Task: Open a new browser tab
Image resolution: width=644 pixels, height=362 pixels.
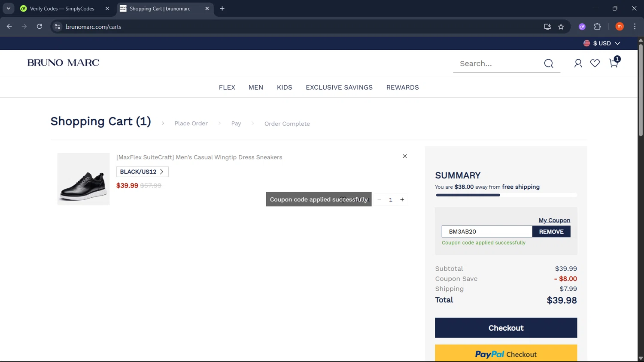Action: (x=222, y=9)
